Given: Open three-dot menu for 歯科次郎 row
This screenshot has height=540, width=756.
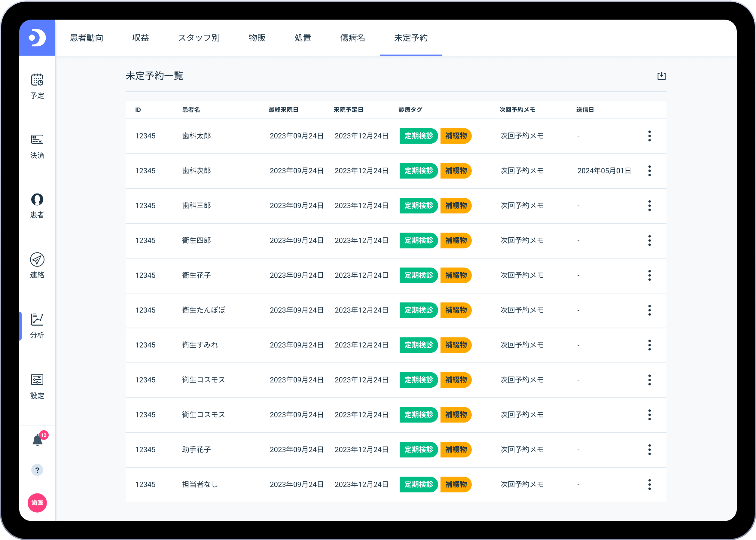Looking at the screenshot, I should point(649,171).
